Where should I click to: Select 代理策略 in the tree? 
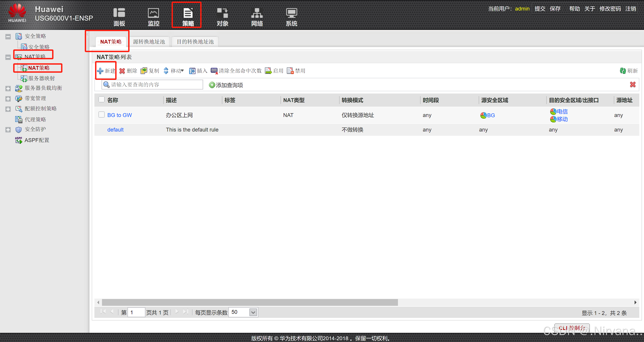[30, 119]
